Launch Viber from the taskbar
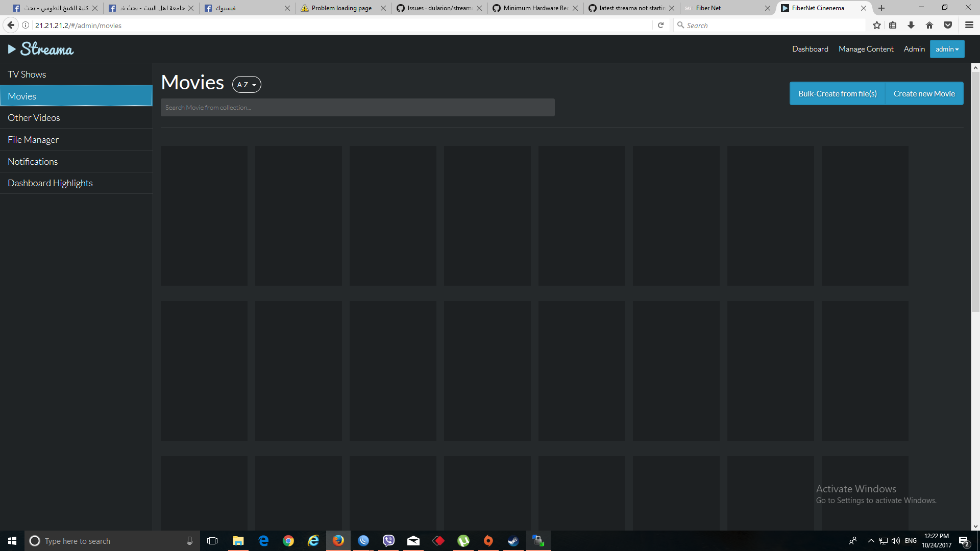980x551 pixels. (x=388, y=541)
